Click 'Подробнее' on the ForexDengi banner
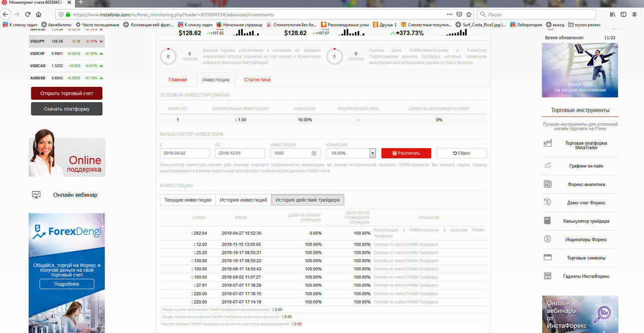The image size is (644, 333). [x=67, y=284]
